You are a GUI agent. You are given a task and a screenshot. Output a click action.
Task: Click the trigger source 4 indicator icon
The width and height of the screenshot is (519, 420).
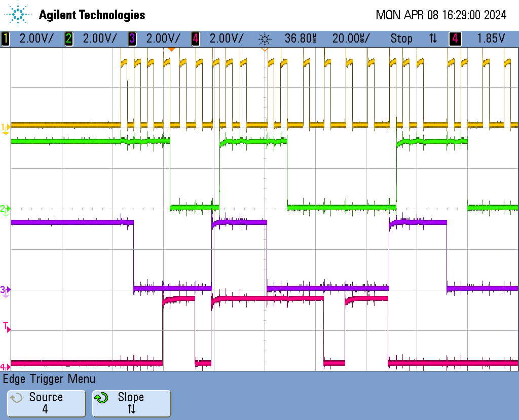coord(455,38)
